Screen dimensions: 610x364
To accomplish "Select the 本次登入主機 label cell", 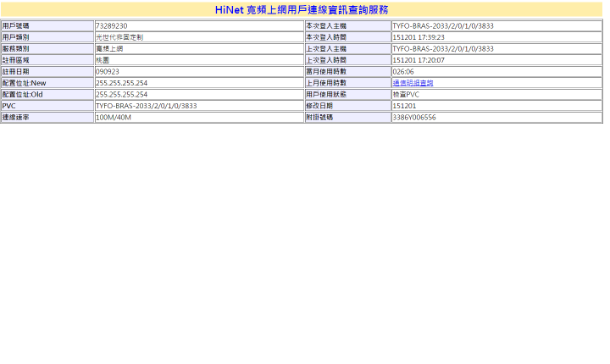I will coord(348,25).
